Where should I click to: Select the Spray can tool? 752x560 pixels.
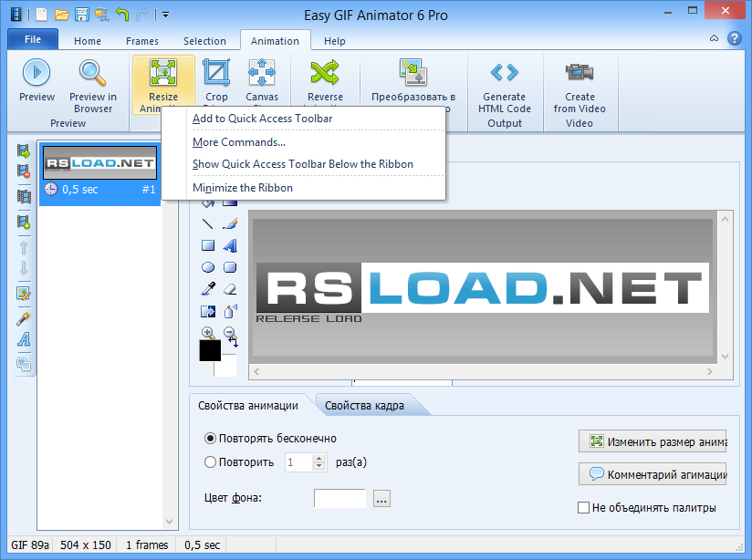tap(230, 311)
